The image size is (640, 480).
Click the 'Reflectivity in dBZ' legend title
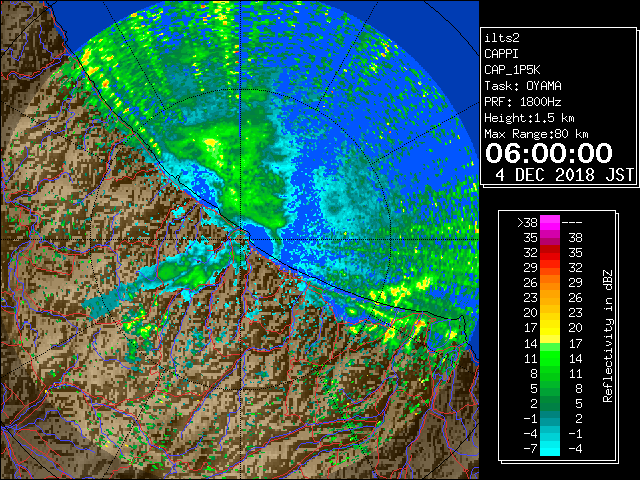[x=608, y=336]
